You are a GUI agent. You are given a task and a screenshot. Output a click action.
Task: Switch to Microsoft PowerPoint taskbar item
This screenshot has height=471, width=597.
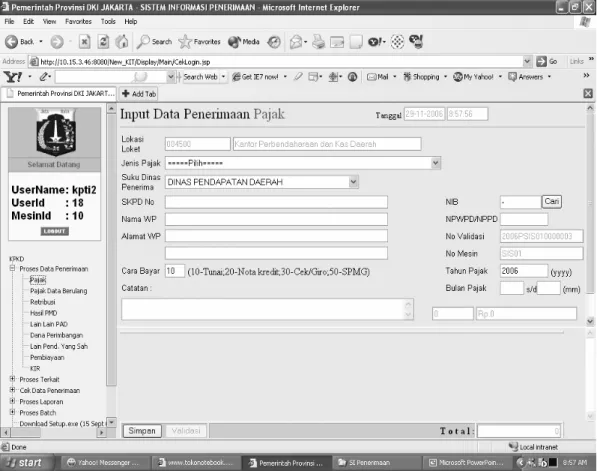[x=467, y=463]
